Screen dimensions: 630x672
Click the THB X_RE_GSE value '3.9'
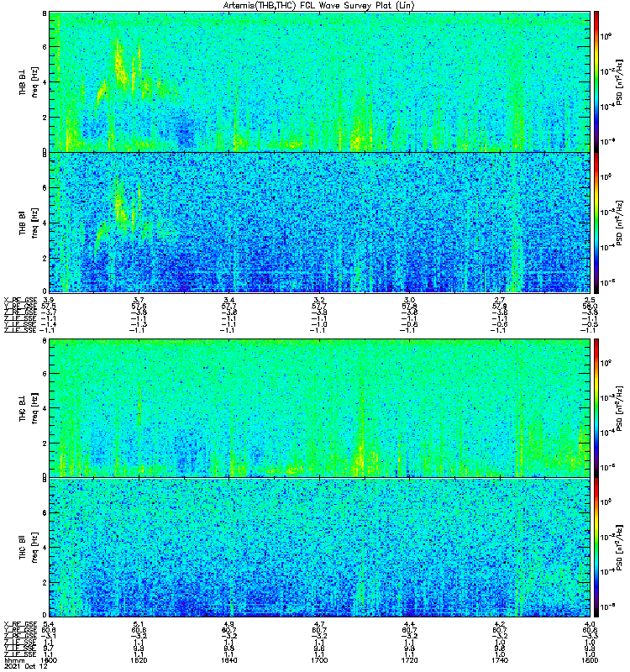click(x=49, y=300)
